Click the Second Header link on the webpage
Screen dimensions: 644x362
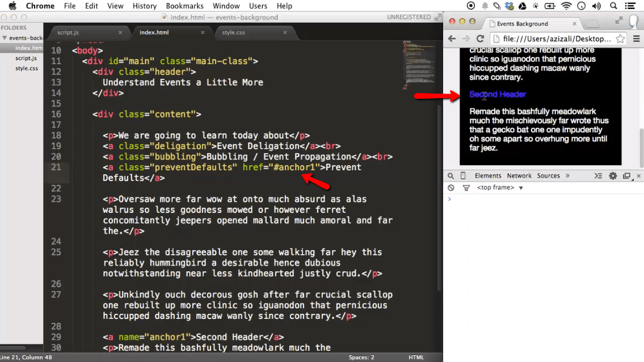click(498, 94)
